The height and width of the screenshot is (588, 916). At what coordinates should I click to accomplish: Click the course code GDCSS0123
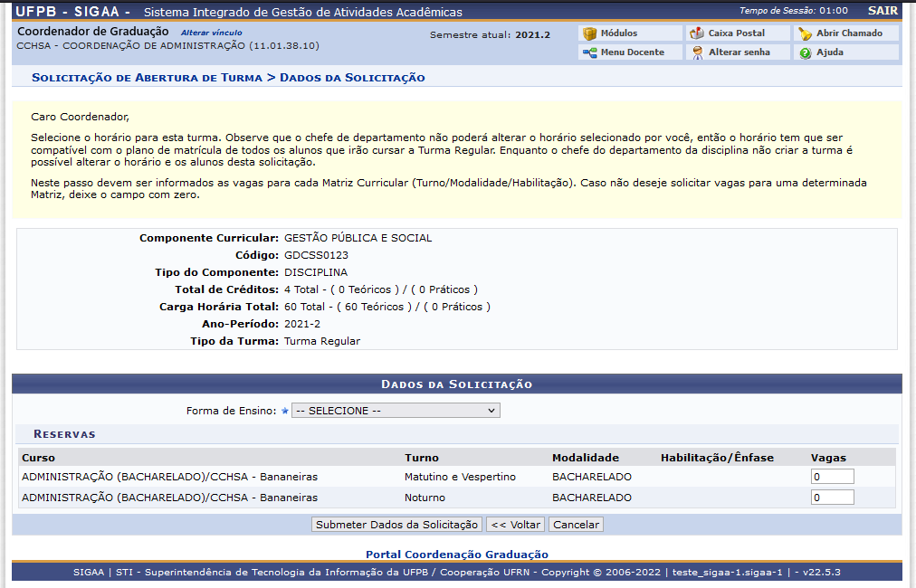[x=316, y=255]
